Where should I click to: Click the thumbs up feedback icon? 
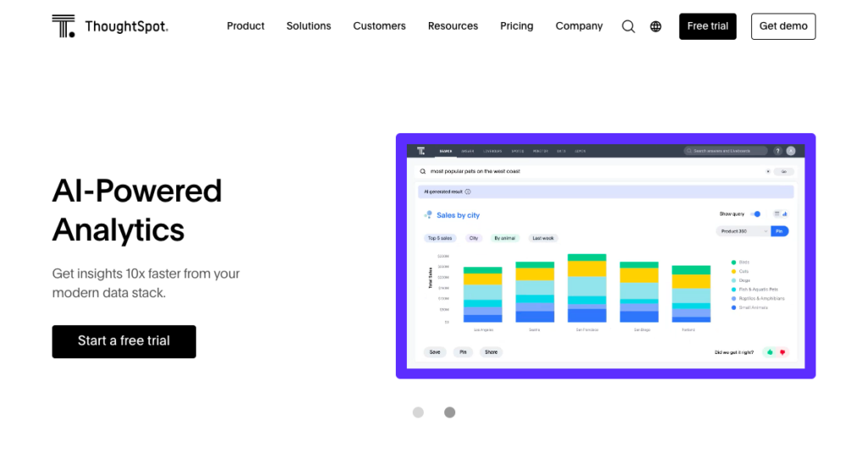770,352
